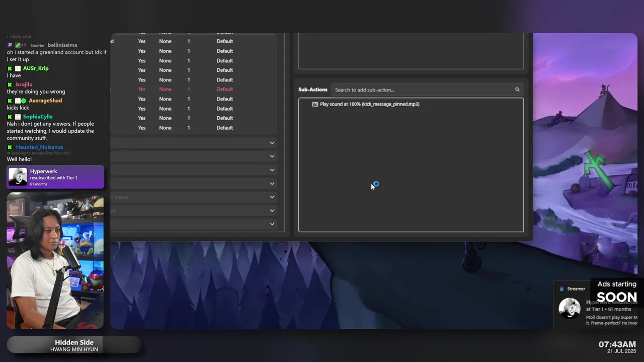Click the Kick badge next to Haunted_Nuisance

[x=10, y=147]
